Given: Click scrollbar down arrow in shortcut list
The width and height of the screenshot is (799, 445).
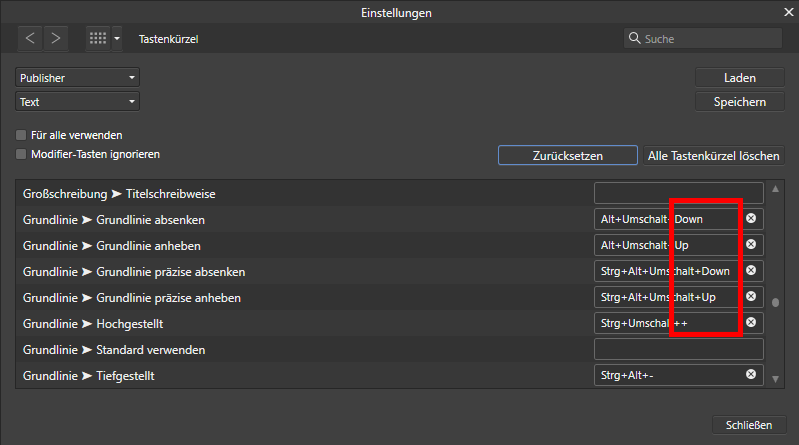Looking at the screenshot, I should point(776,379).
